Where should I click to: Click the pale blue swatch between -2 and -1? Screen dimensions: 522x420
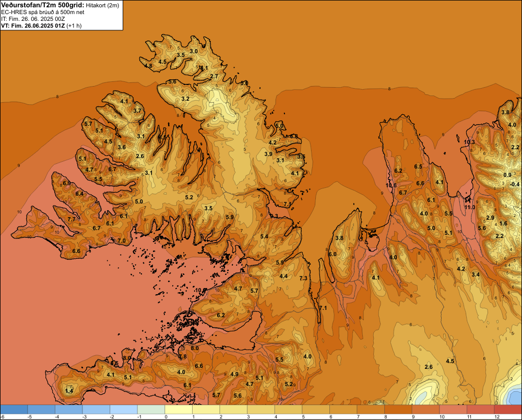[124, 410]
